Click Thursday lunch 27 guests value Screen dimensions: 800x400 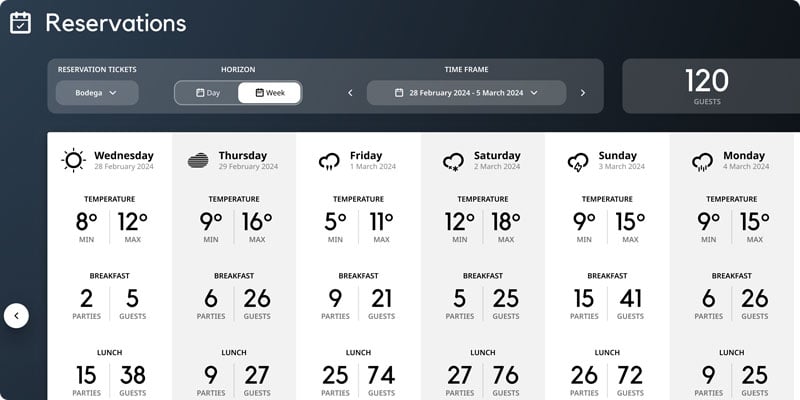coord(257,376)
